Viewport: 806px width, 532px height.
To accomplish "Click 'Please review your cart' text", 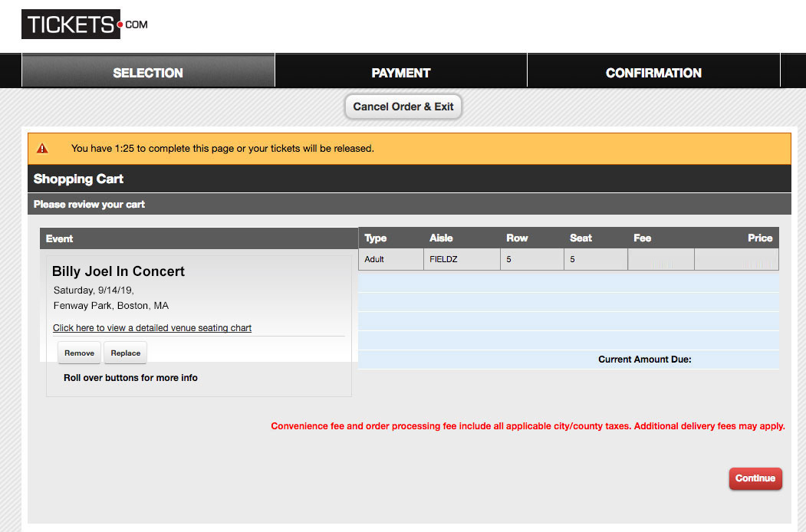I will coord(89,204).
